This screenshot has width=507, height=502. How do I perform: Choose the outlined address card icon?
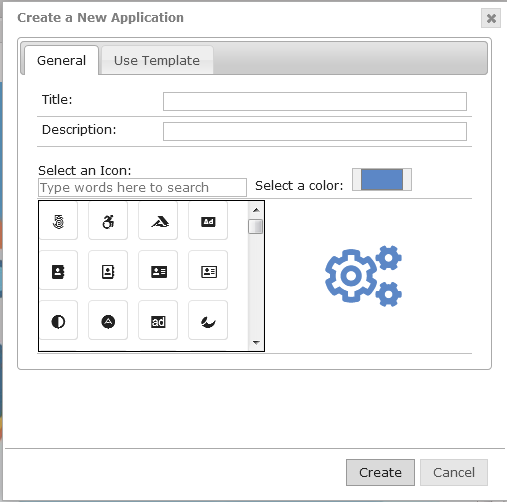pyautogui.click(x=208, y=271)
